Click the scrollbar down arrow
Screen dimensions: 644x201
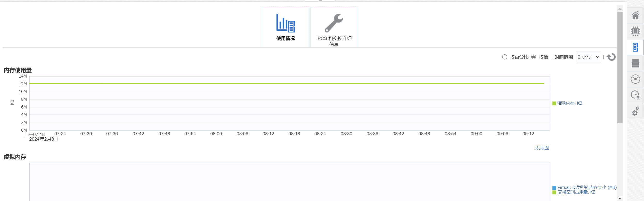coord(620,198)
